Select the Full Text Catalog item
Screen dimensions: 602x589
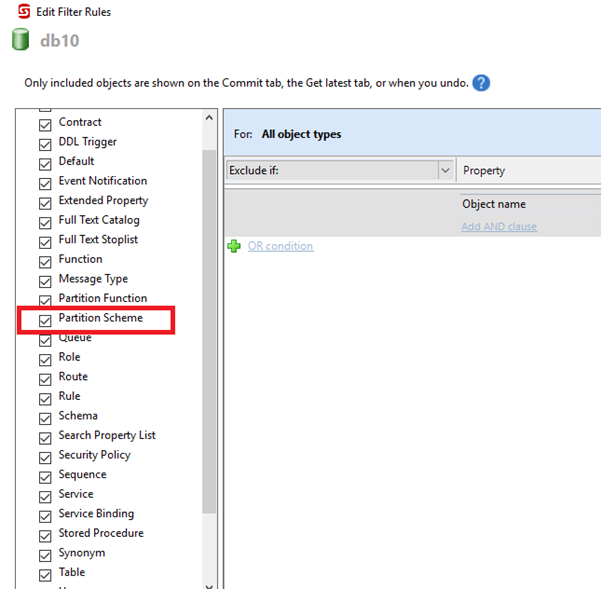point(98,220)
